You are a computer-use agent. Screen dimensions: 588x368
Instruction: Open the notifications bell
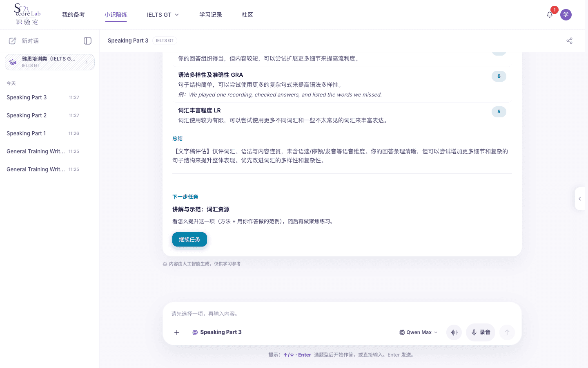pyautogui.click(x=550, y=15)
